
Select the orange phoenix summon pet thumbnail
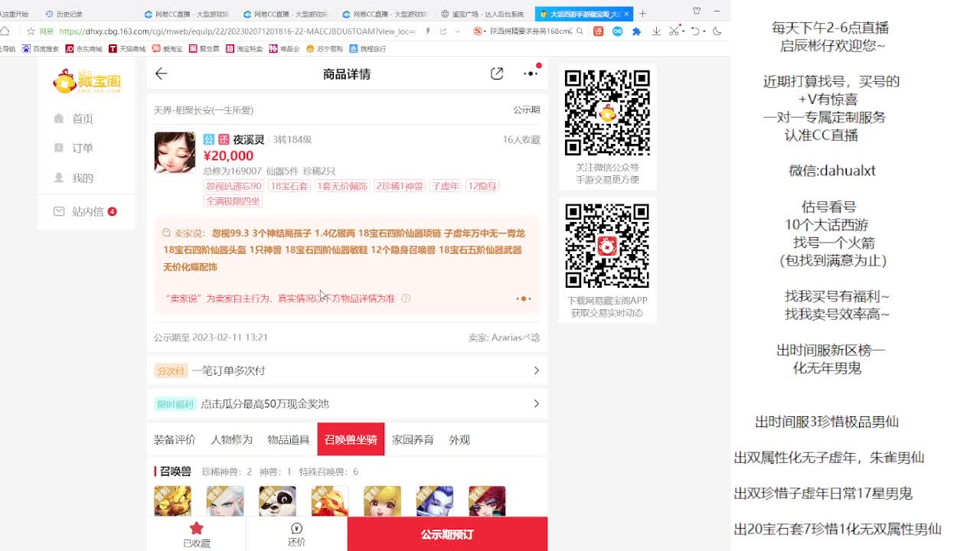tap(330, 501)
